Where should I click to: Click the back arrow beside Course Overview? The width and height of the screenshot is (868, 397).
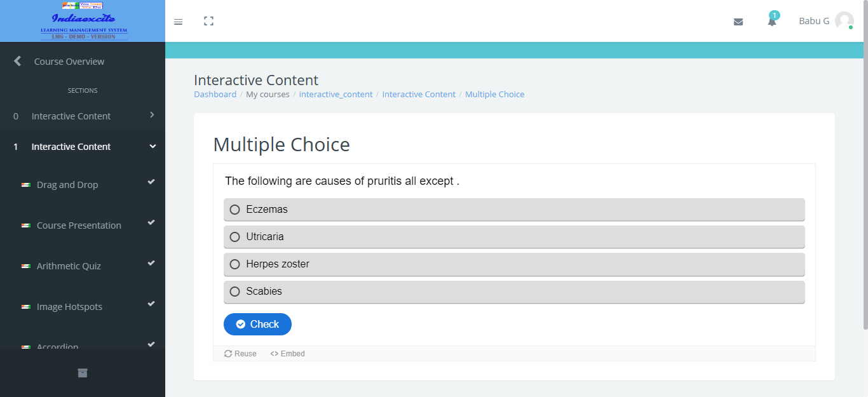pos(18,61)
